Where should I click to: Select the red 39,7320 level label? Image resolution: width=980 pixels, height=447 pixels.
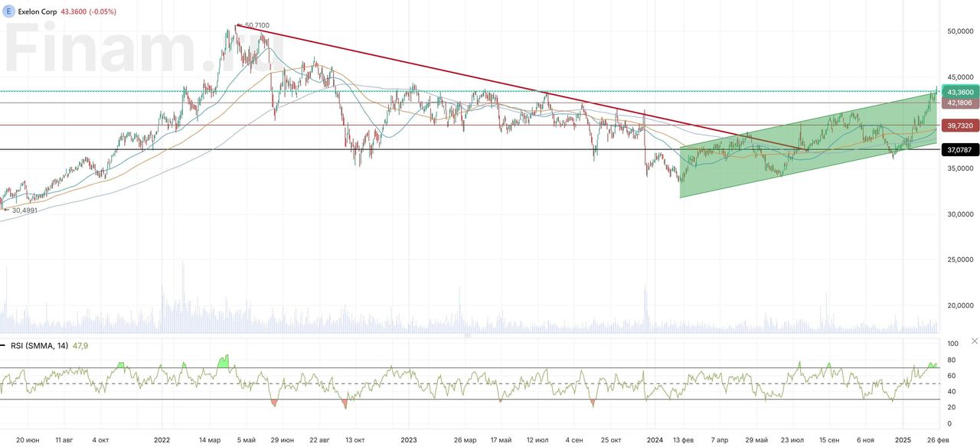point(959,126)
